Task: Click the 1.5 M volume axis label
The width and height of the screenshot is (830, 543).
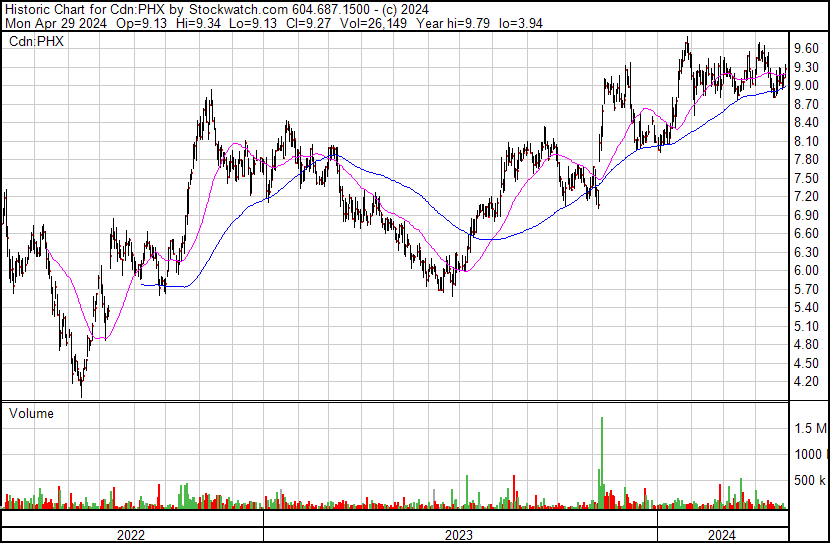Action: point(810,428)
